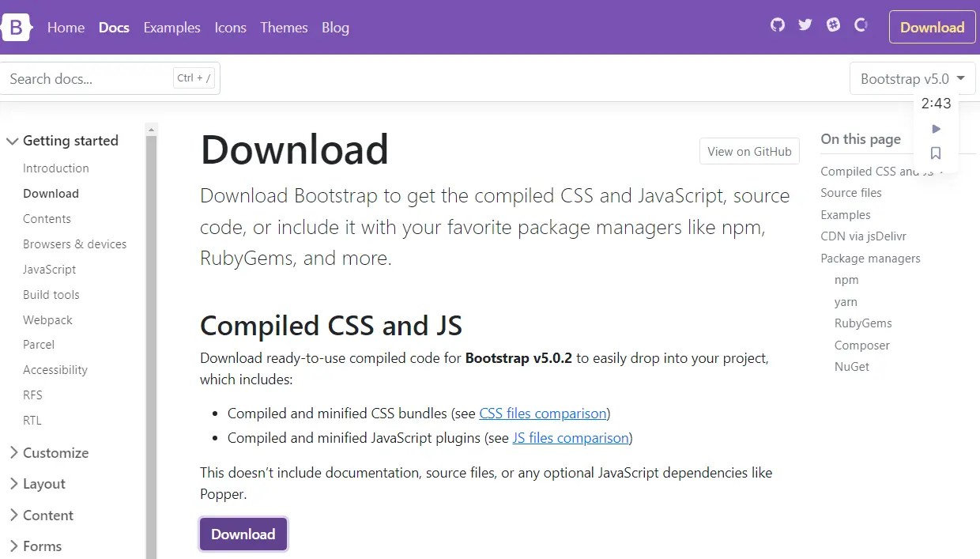
Task: Click the View on GitHub button
Action: (748, 151)
